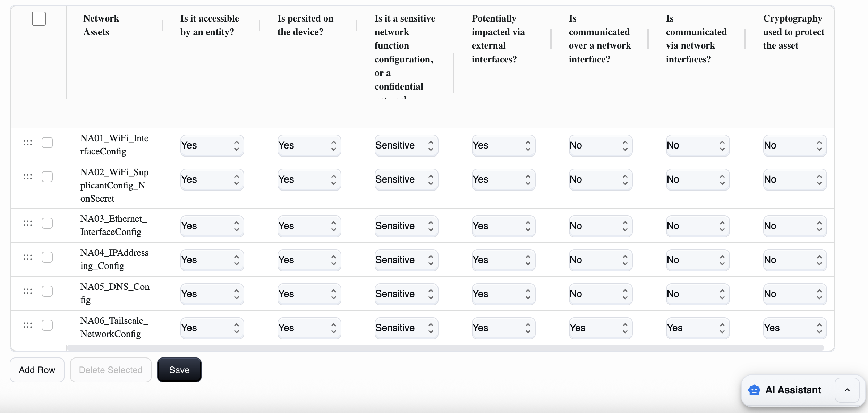Click the AI Assistant robot icon

(x=753, y=390)
